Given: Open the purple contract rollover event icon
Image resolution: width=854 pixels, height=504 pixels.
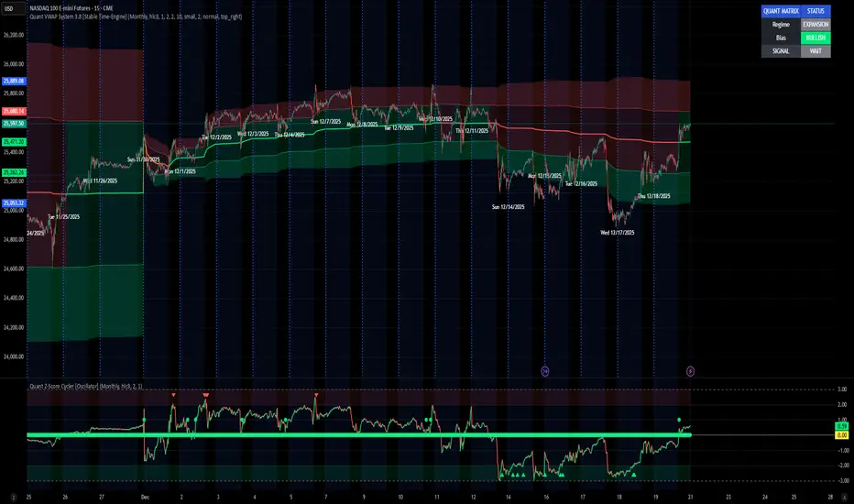Looking at the screenshot, I should [x=544, y=371].
